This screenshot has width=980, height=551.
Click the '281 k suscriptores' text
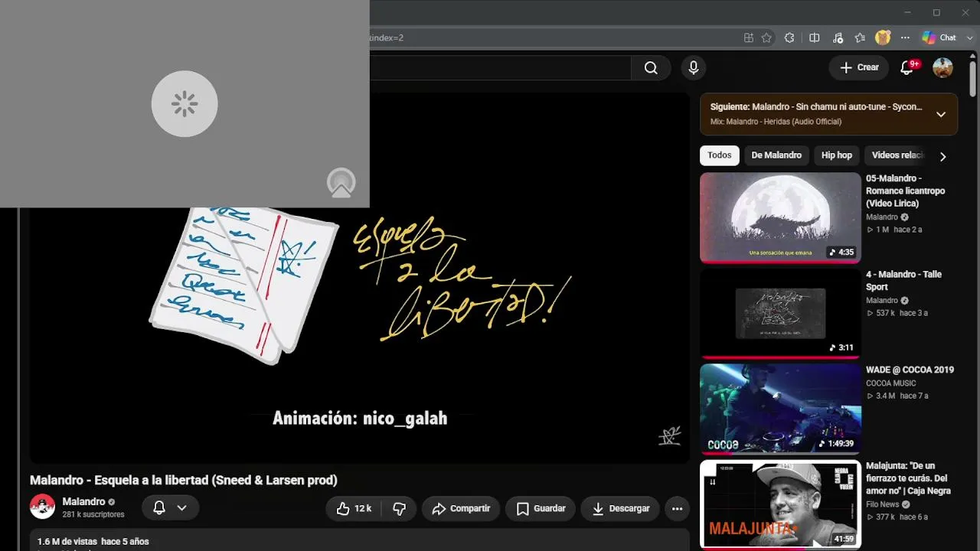click(93, 515)
